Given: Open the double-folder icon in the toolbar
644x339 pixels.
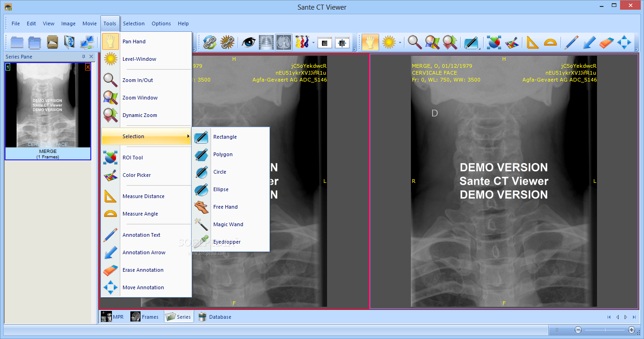Looking at the screenshot, I should tap(35, 42).
